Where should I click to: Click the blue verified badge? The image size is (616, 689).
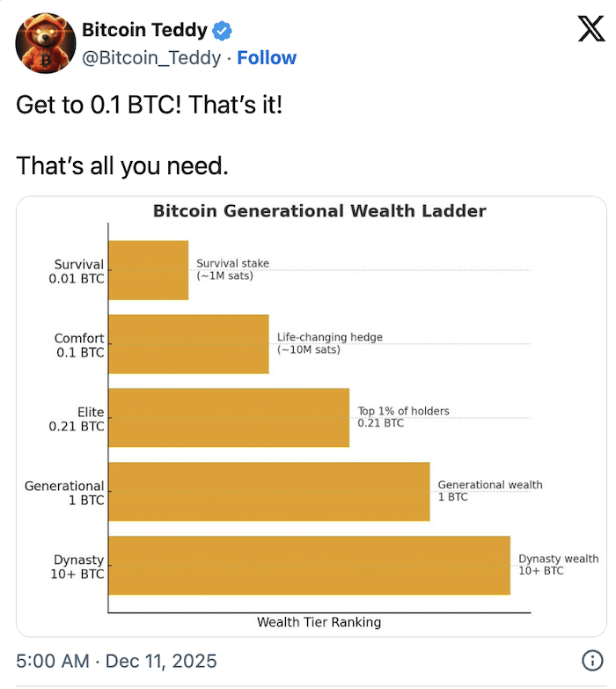click(223, 32)
